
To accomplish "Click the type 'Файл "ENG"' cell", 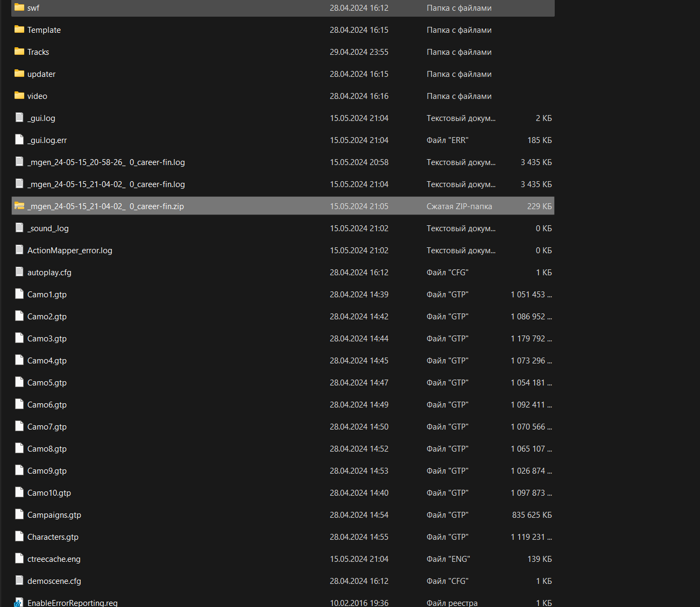I will (x=448, y=559).
